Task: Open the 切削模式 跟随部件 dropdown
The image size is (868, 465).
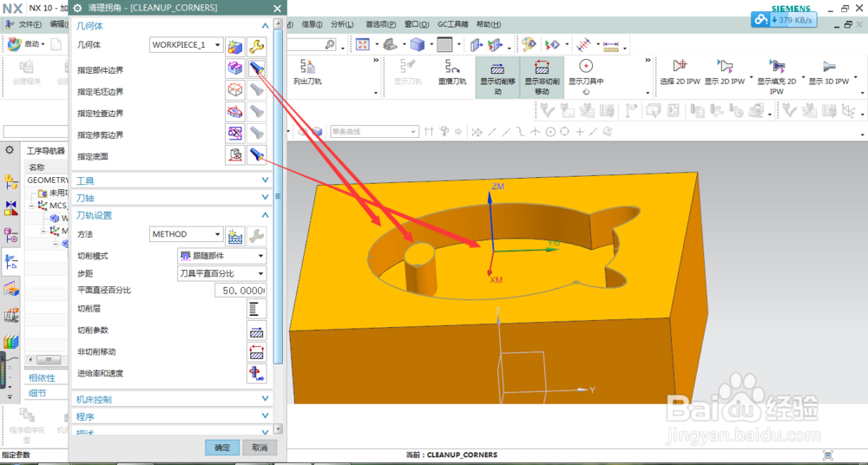Action: pyautogui.click(x=222, y=256)
